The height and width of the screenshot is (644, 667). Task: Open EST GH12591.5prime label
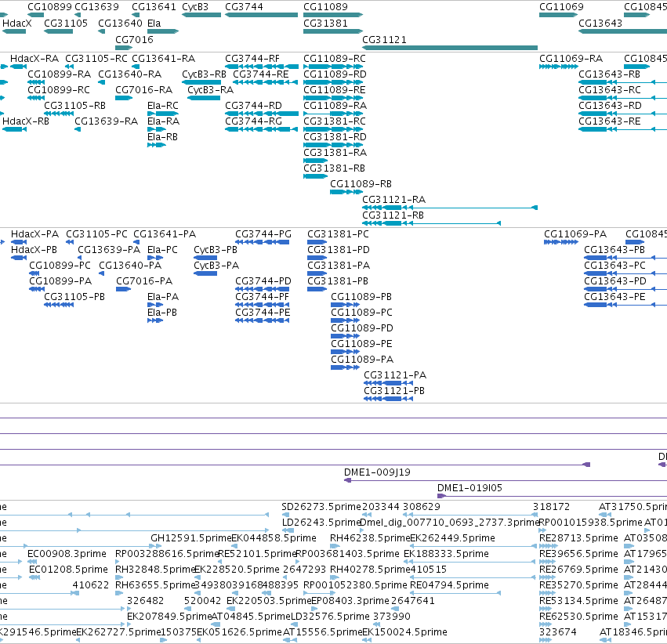191,537
